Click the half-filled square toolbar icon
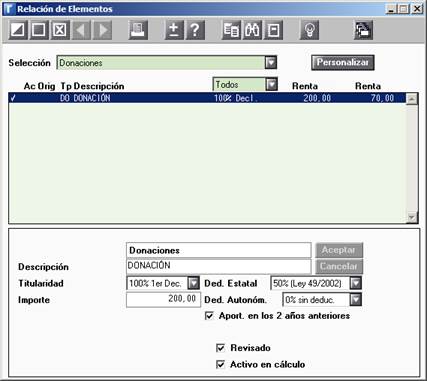Image resolution: width=427 pixels, height=381 pixels. point(18,30)
